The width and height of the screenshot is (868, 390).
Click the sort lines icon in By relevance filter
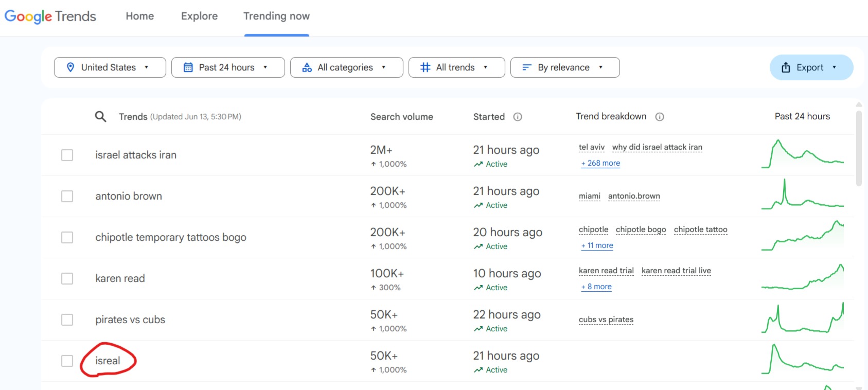tap(526, 67)
